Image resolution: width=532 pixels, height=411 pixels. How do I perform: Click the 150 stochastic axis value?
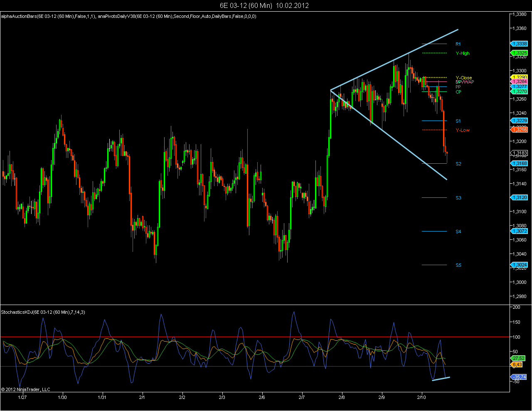(517, 322)
